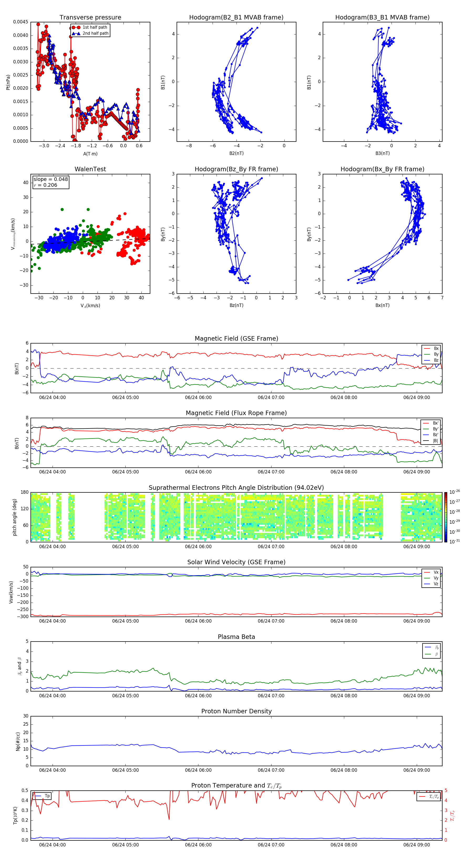Click the 'slope = 0.048' annotation

pos(50,179)
